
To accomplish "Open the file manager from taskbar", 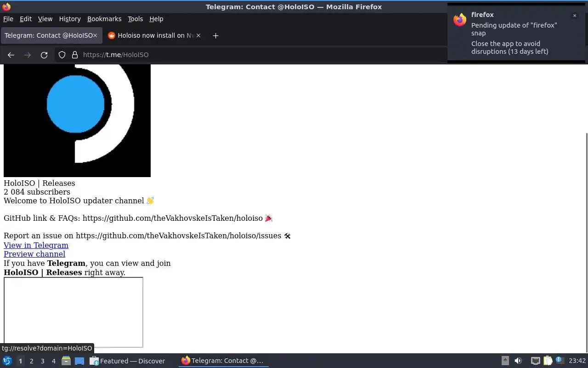I will (66, 361).
